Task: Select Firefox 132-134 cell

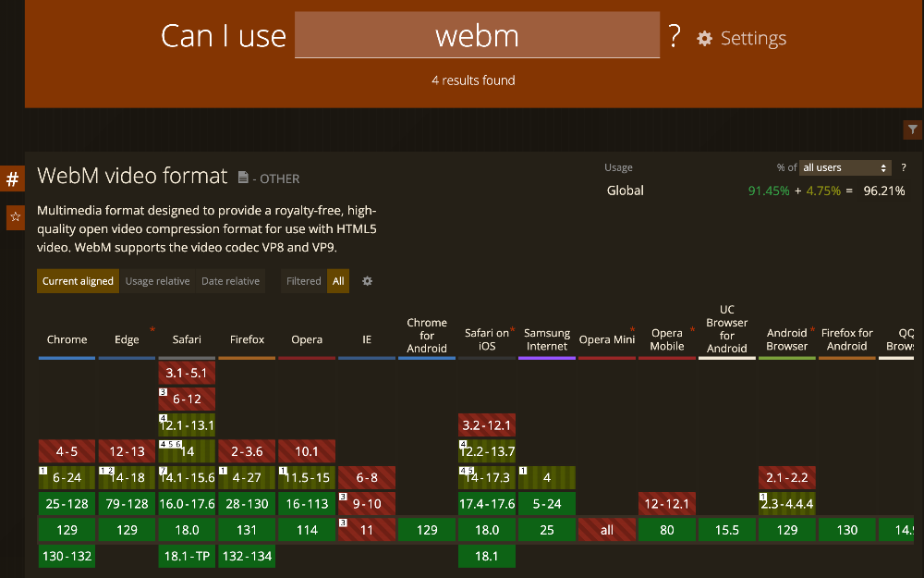Action: point(247,556)
